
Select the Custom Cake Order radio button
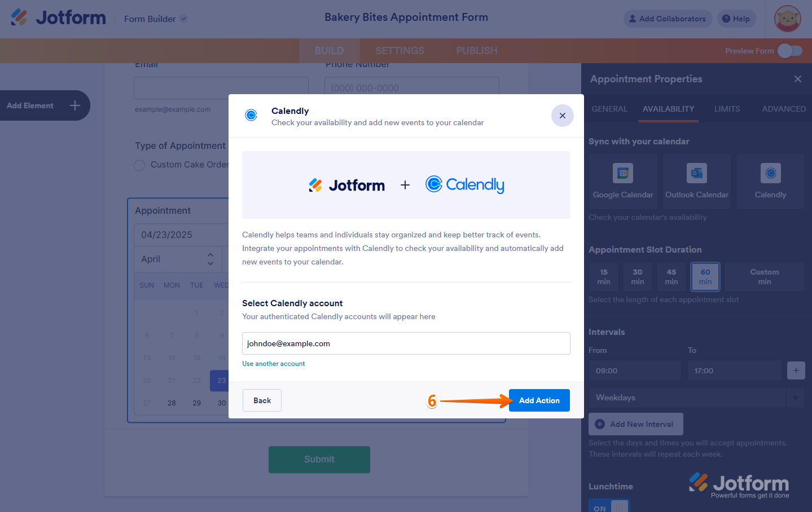(x=139, y=165)
